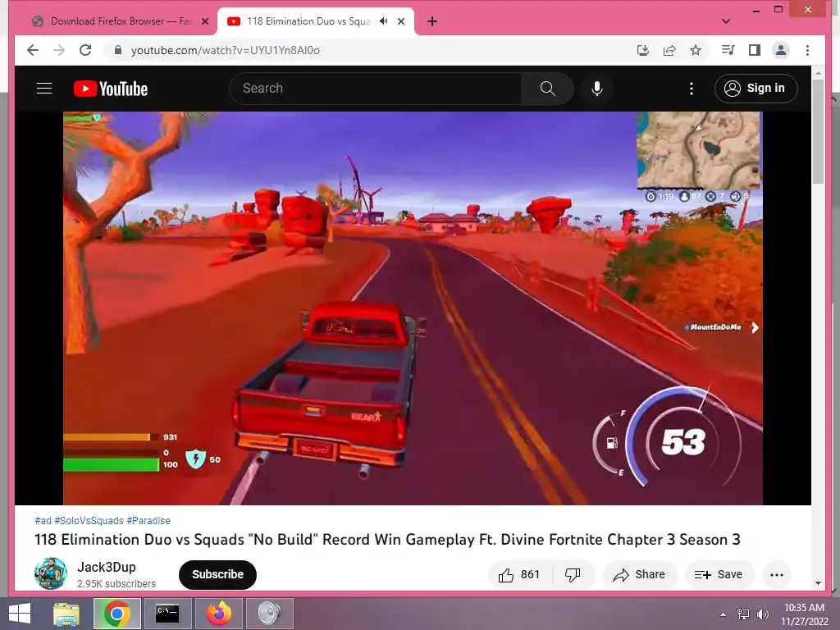Open the Command Prompt taskbar window
840x630 pixels.
tap(167, 614)
